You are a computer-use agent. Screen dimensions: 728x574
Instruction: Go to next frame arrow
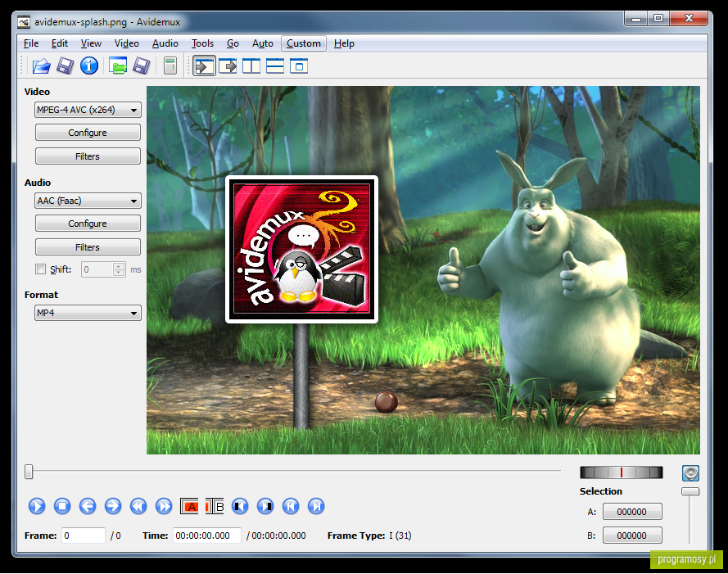(x=113, y=506)
